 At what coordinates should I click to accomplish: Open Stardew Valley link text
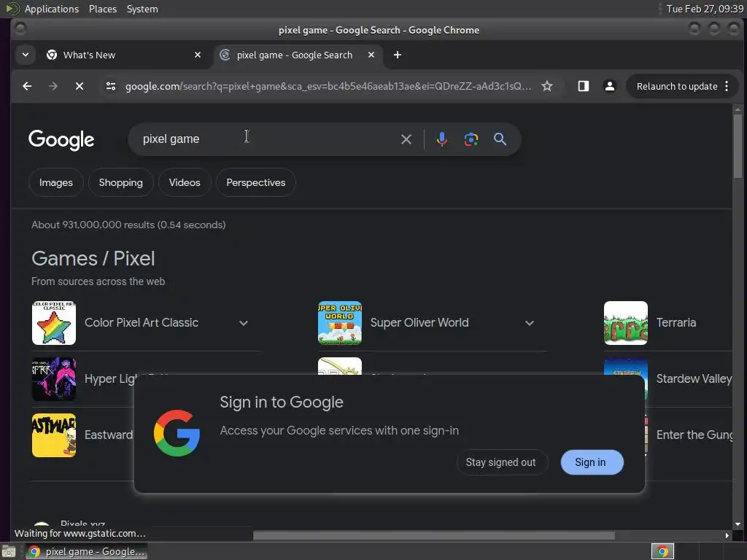tap(694, 379)
